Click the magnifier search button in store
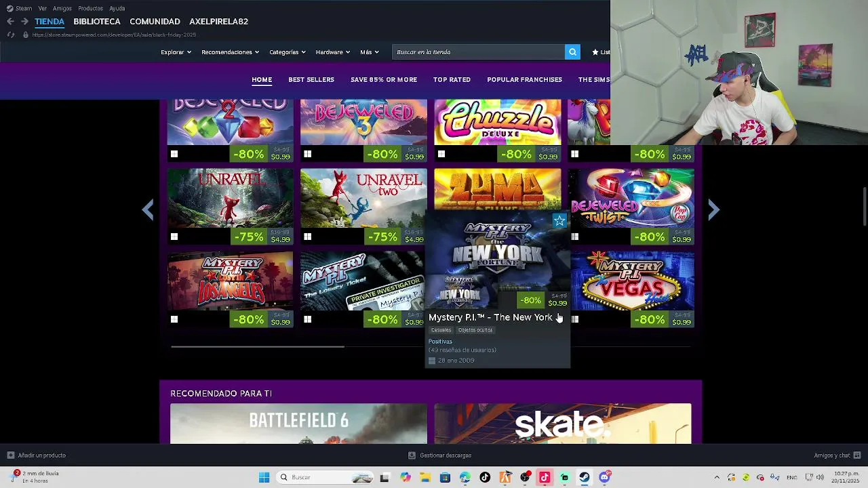This screenshot has height=488, width=868. pyautogui.click(x=572, y=52)
